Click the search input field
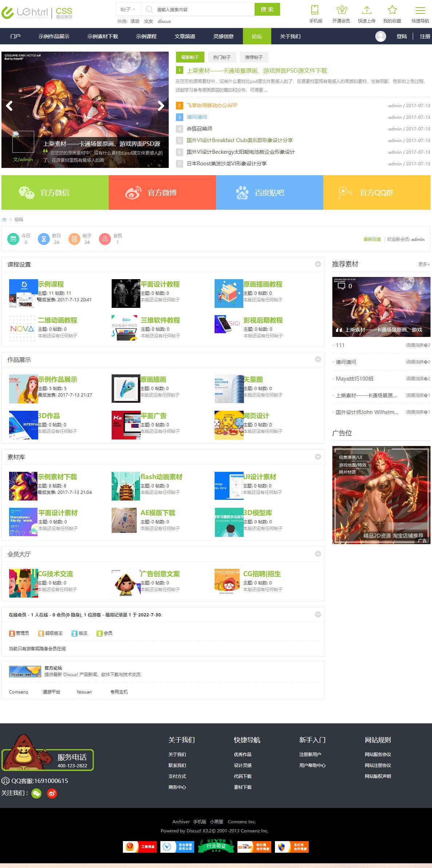The height and width of the screenshot is (868, 432). [204, 10]
